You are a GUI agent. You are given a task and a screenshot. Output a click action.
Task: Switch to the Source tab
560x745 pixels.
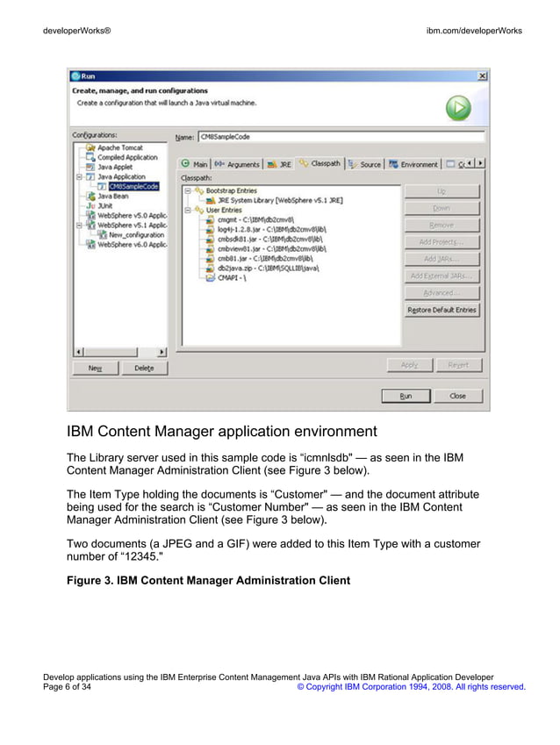coord(364,164)
